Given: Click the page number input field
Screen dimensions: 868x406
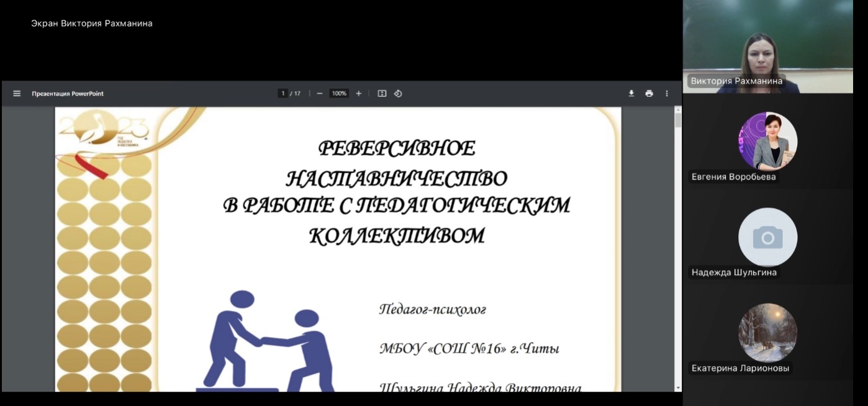Looking at the screenshot, I should click(x=283, y=94).
